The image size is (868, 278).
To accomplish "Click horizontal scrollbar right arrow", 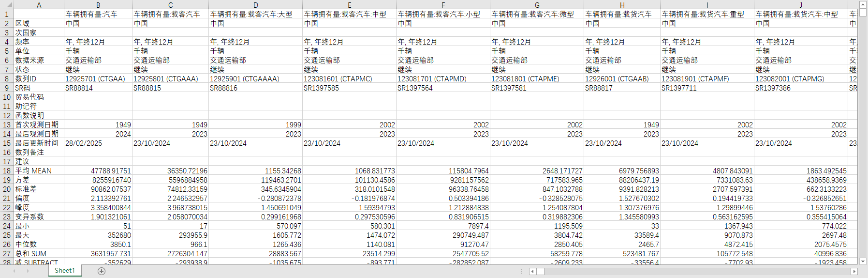I will [854, 271].
